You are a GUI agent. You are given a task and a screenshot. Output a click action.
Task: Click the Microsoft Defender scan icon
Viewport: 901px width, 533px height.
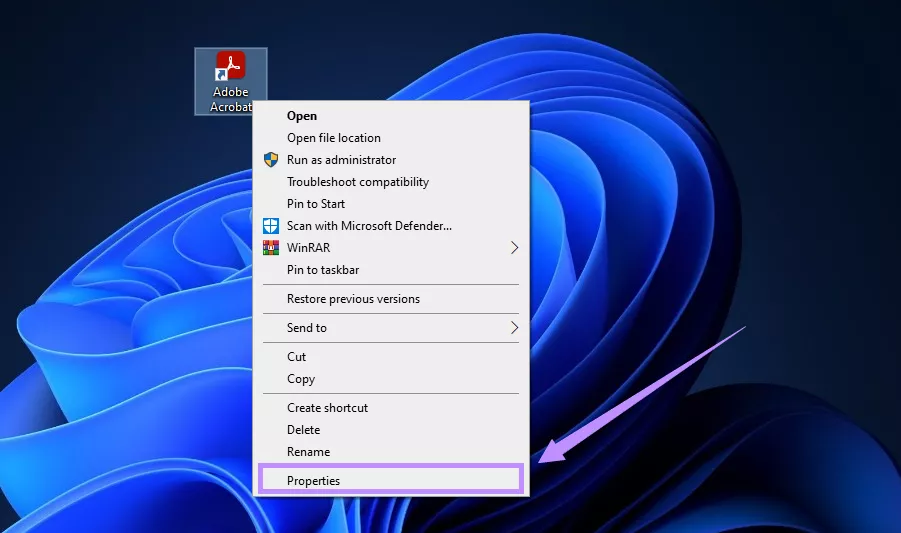pyautogui.click(x=271, y=226)
